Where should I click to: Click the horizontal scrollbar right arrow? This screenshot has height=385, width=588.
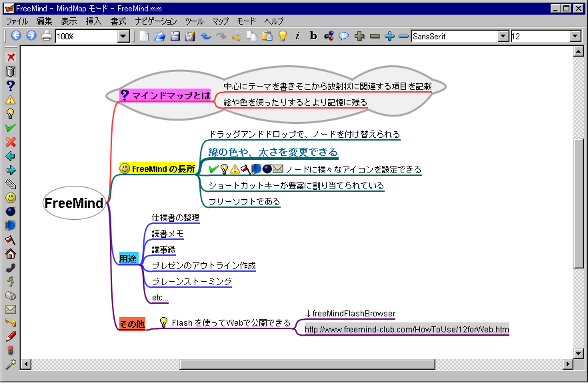click(x=568, y=364)
